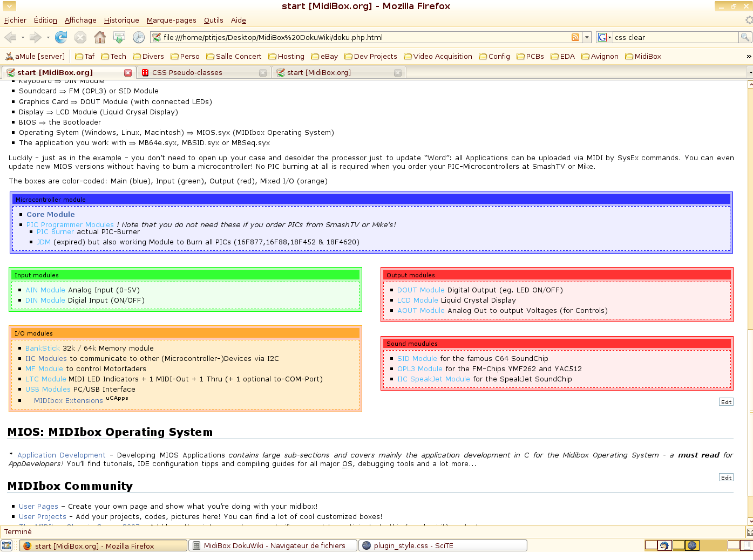The width and height of the screenshot is (753, 560).
Task: Open the Affichage menu
Action: click(x=80, y=20)
